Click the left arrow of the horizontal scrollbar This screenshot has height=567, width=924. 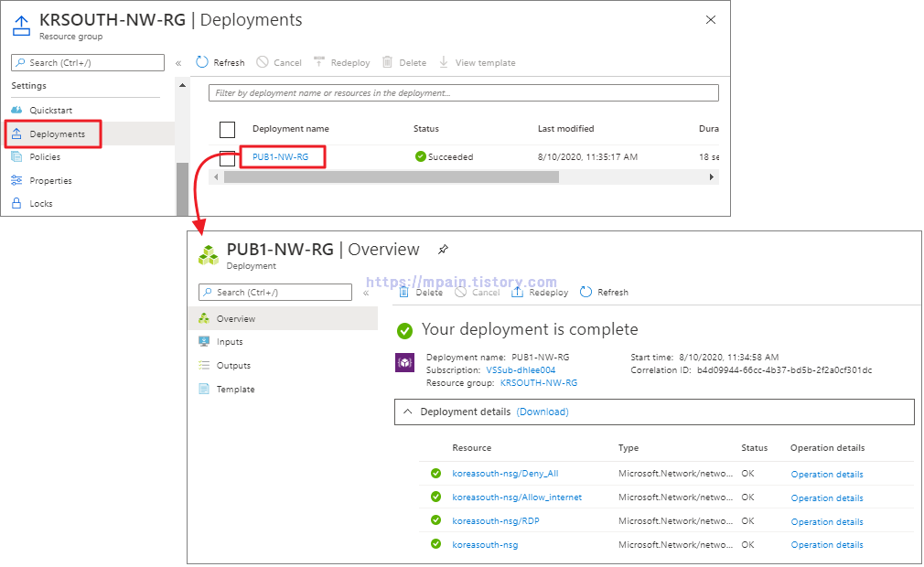216,177
